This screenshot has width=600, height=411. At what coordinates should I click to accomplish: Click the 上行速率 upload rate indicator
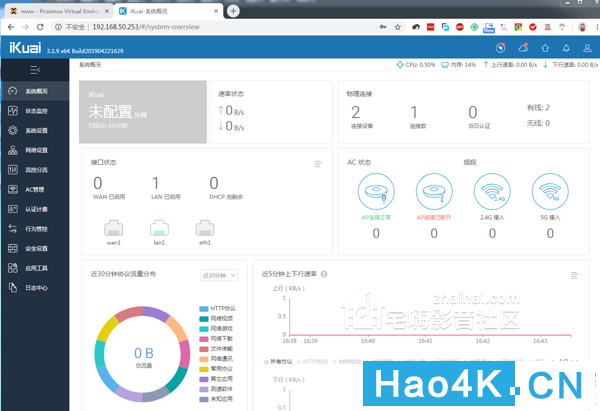(510, 65)
